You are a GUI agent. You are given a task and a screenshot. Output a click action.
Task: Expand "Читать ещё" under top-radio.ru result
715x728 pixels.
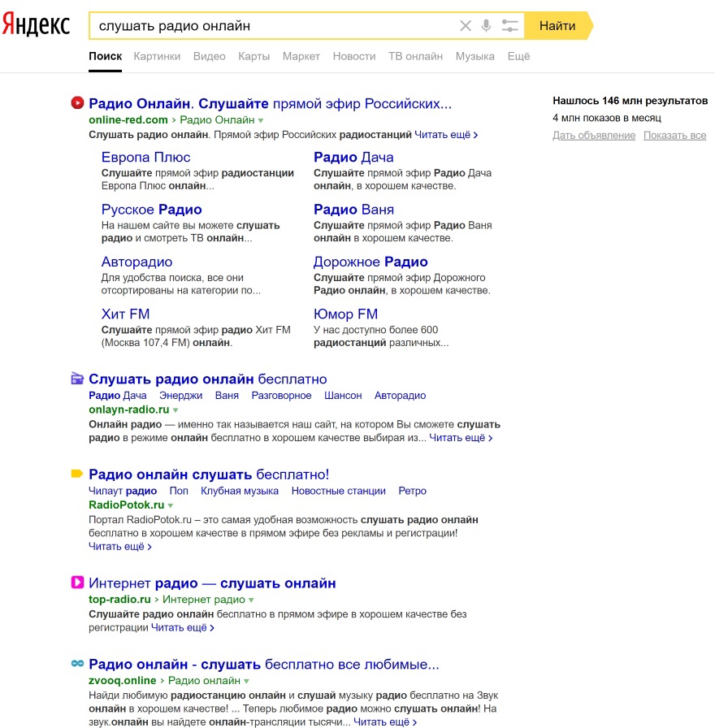[x=182, y=628]
